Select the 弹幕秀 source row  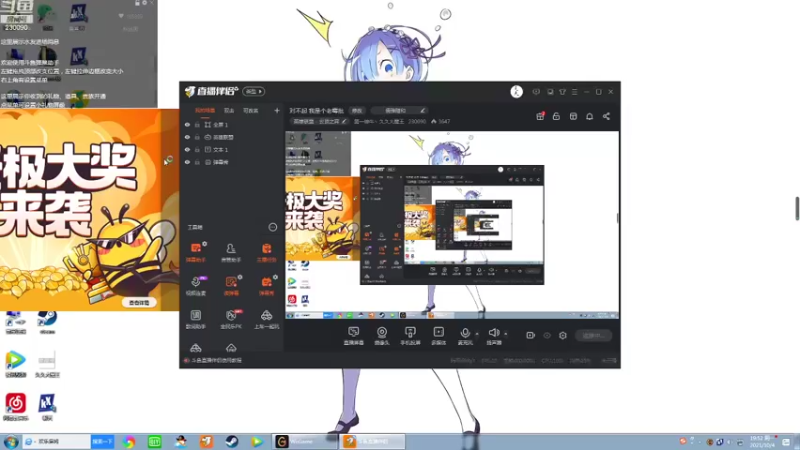[x=232, y=162]
